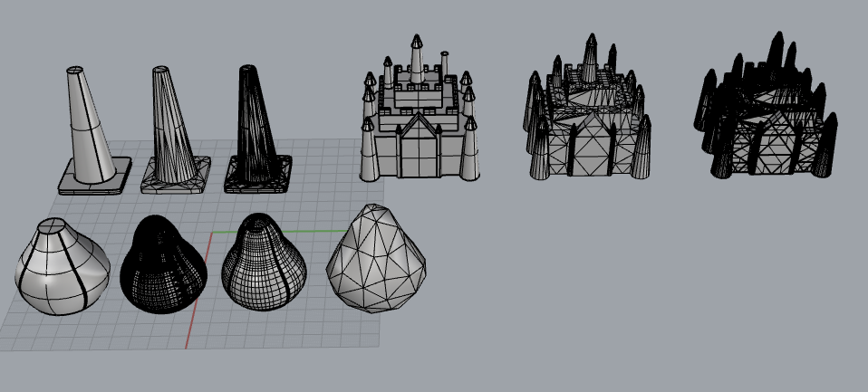Select the bulb with fine quad grid mesh
The width and height of the screenshot is (868, 392).
[x=264, y=262]
